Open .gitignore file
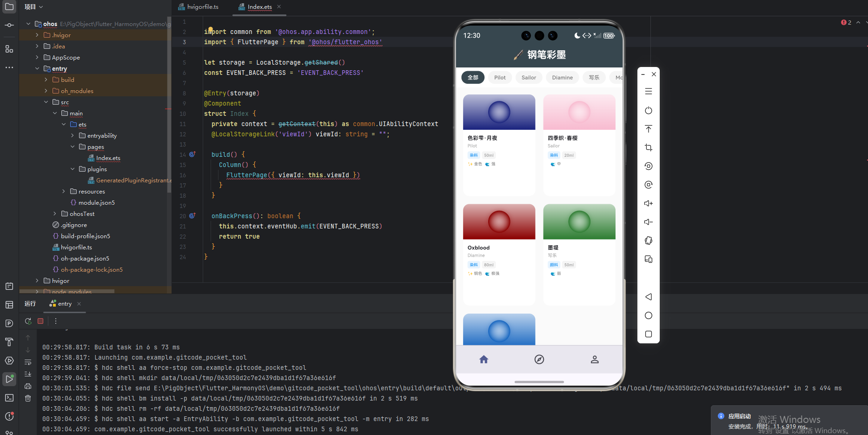Image resolution: width=868 pixels, height=435 pixels. pyautogui.click(x=74, y=225)
